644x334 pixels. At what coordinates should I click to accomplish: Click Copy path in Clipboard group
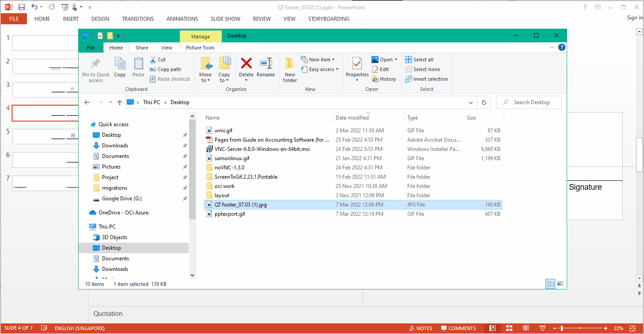click(165, 69)
